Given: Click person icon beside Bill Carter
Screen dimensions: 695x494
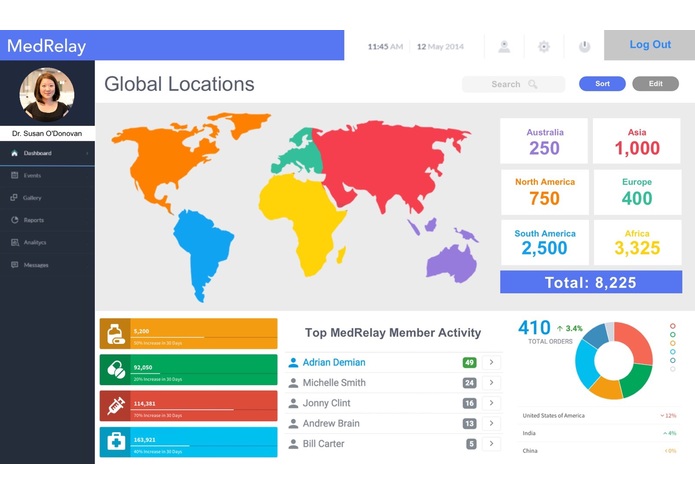Looking at the screenshot, I should coord(293,444).
